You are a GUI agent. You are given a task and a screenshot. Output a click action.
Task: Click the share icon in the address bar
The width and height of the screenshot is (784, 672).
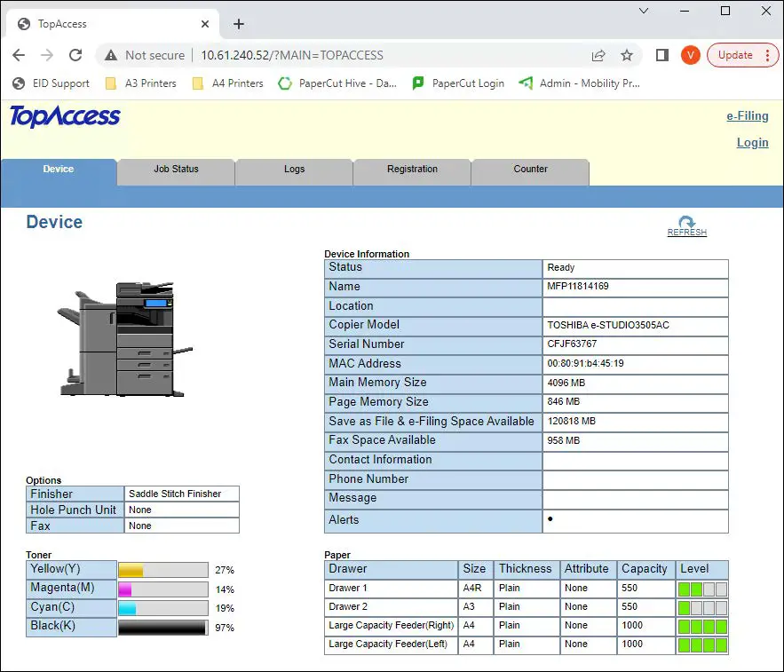(598, 55)
